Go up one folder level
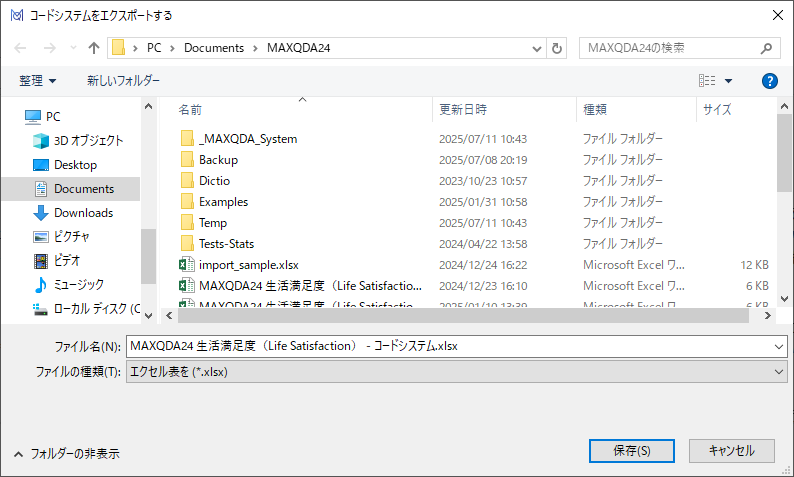The image size is (794, 477). [x=94, y=48]
